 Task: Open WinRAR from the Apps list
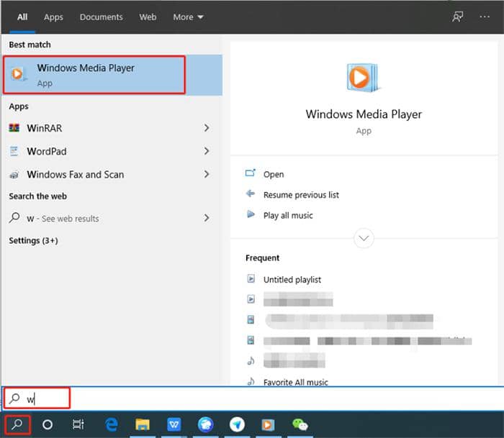(112, 128)
